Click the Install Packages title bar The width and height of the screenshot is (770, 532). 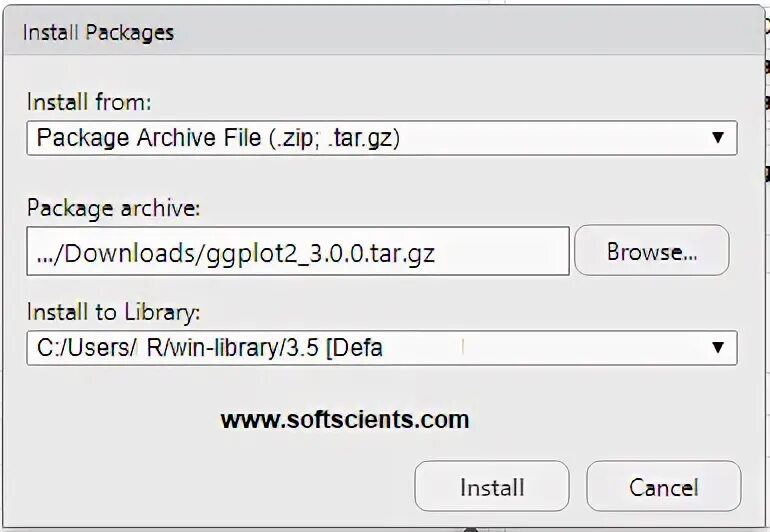point(380,33)
